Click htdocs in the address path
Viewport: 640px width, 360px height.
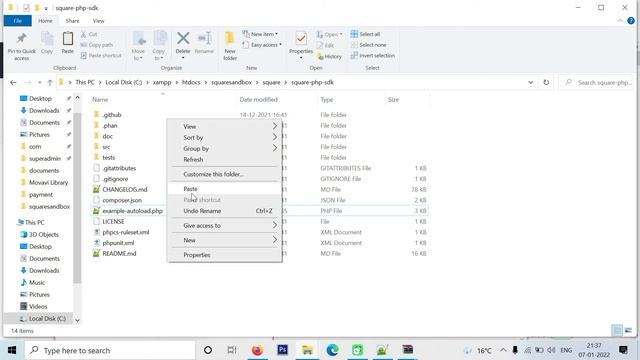click(x=191, y=82)
